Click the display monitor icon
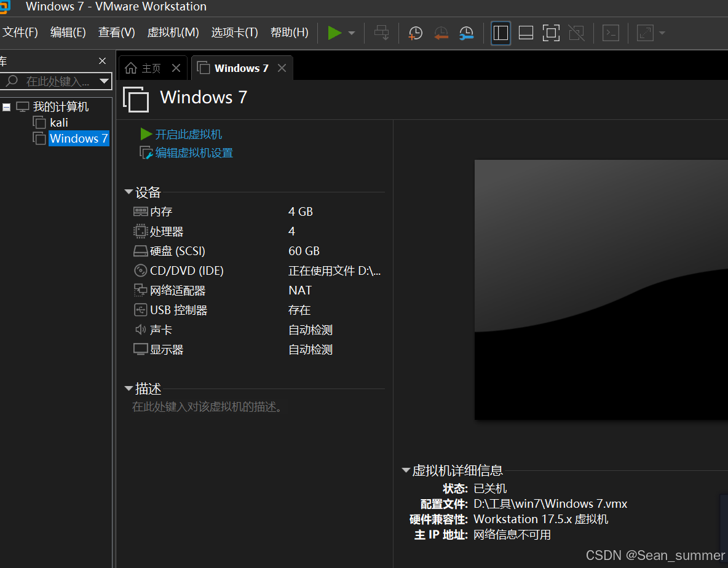This screenshot has height=568, width=728. 140,349
